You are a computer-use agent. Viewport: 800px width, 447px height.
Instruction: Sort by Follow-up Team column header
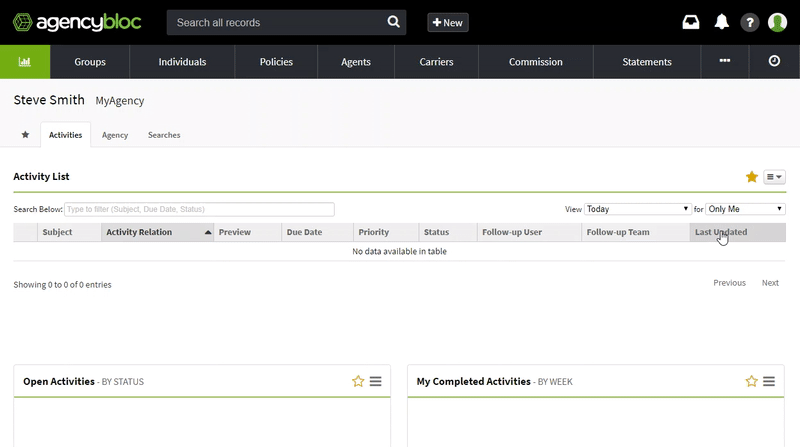point(635,232)
